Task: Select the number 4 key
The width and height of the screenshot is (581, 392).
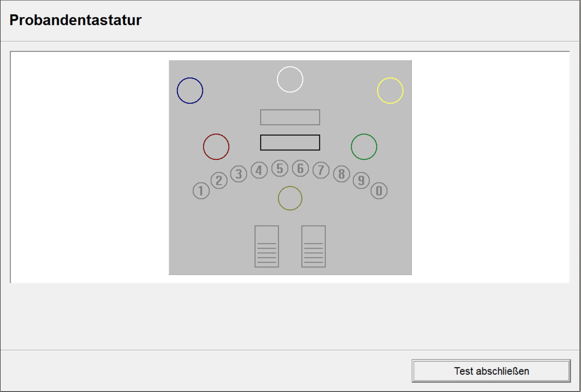Action: [x=259, y=170]
